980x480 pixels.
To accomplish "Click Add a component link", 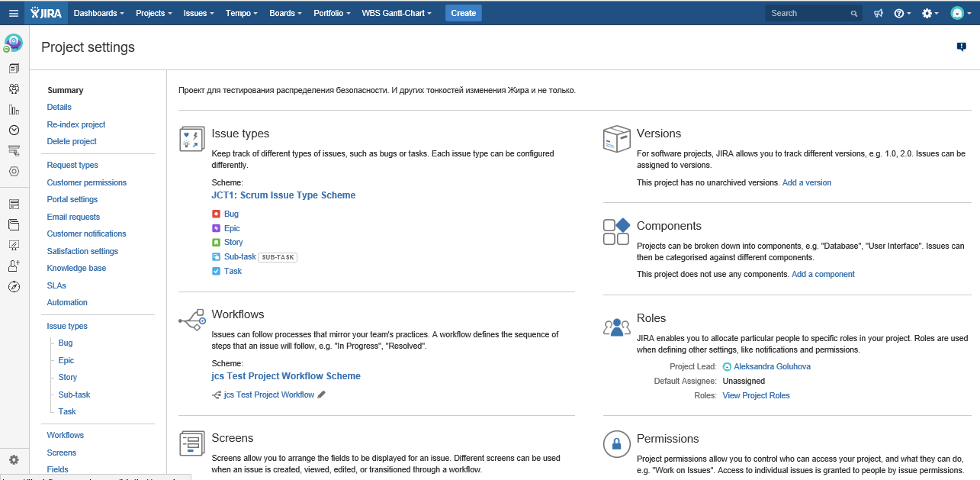I will [x=823, y=274].
